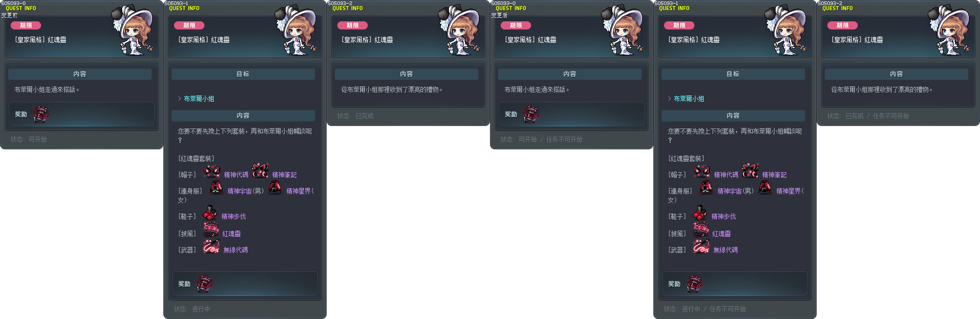Open the 精神代碼 item link in the fifth panel
Image resolution: width=980 pixels, height=319 pixels.
click(x=726, y=175)
